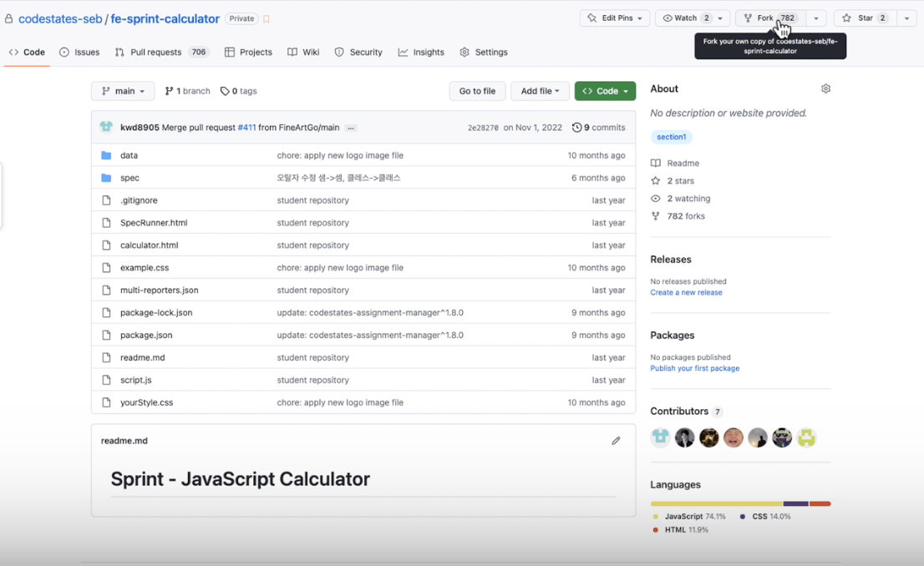Screen dimensions: 924x566
Task: Open the green Code dropdown button
Action: pyautogui.click(x=605, y=91)
